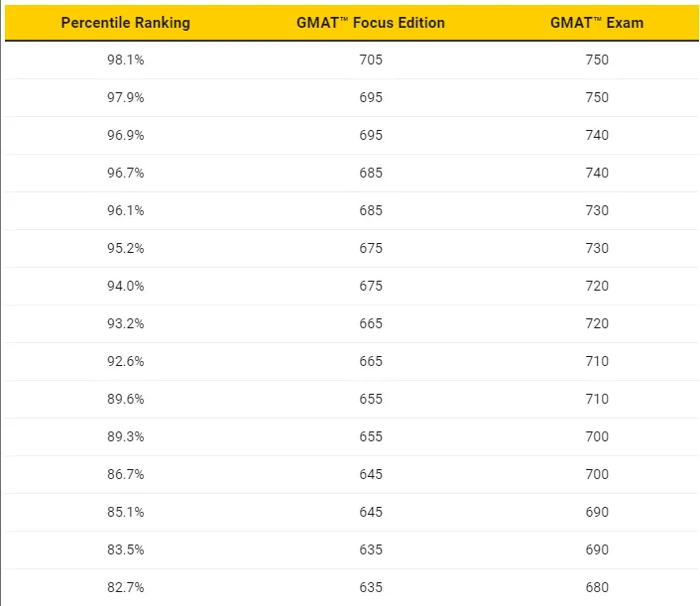The width and height of the screenshot is (700, 606).
Task: Click the 85.1% percentile value
Action: tap(126, 512)
